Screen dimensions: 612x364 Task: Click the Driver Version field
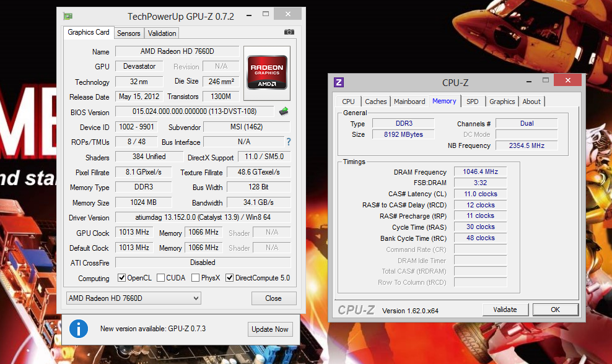[x=203, y=217]
